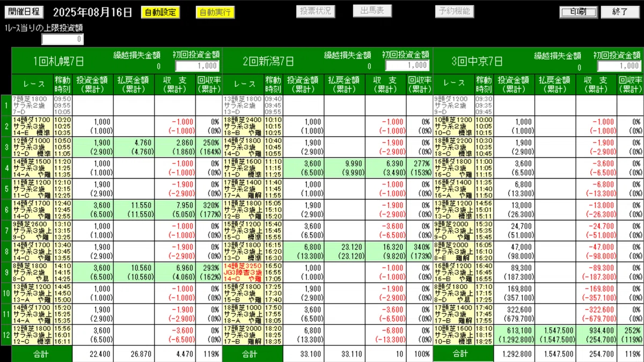The height and width of the screenshot is (362, 644).
Task: Select the 1回札幌7日 venue header
Action: pyautogui.click(x=48, y=60)
